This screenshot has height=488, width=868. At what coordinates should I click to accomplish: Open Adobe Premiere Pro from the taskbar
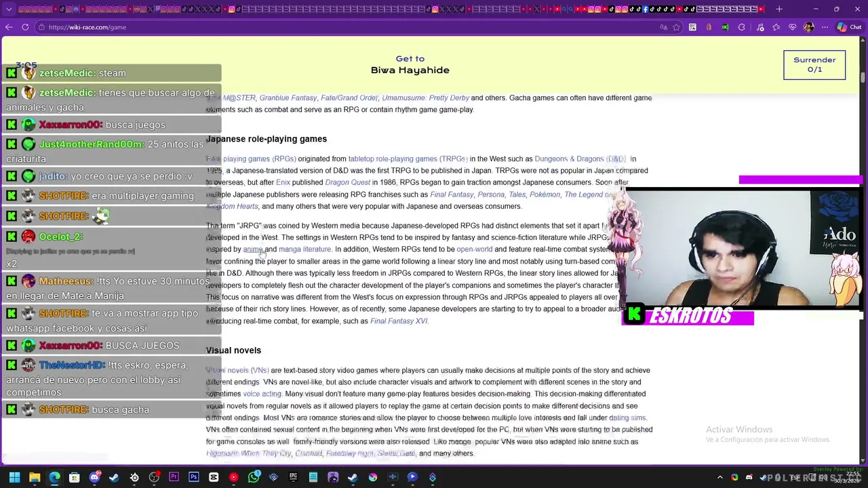click(x=174, y=477)
